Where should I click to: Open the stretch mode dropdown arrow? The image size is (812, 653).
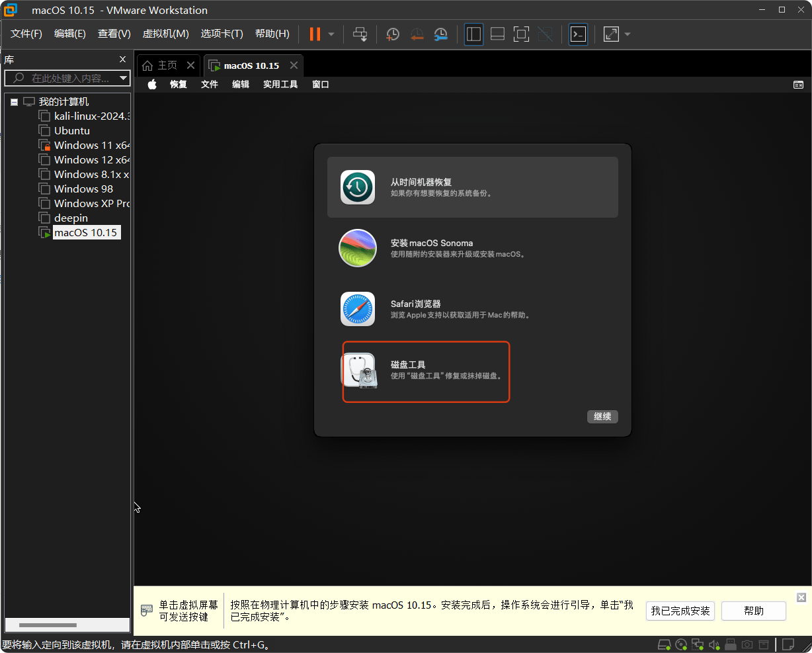[627, 34]
